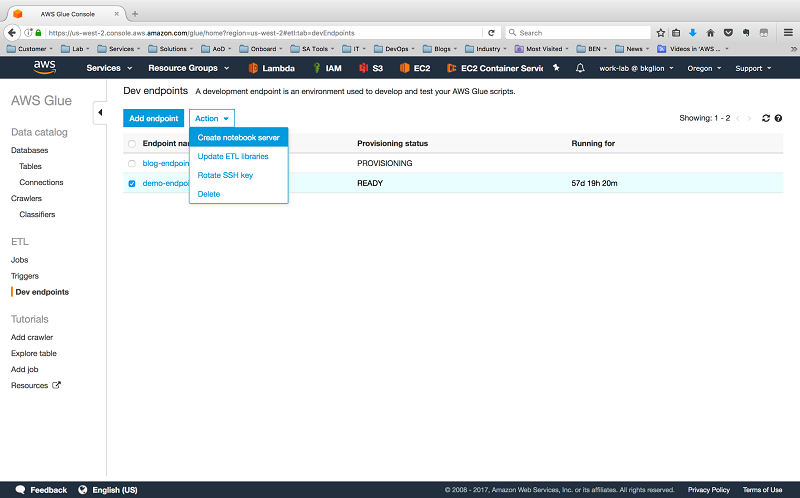
Task: Open the Pocket shield icon
Action: click(x=728, y=33)
